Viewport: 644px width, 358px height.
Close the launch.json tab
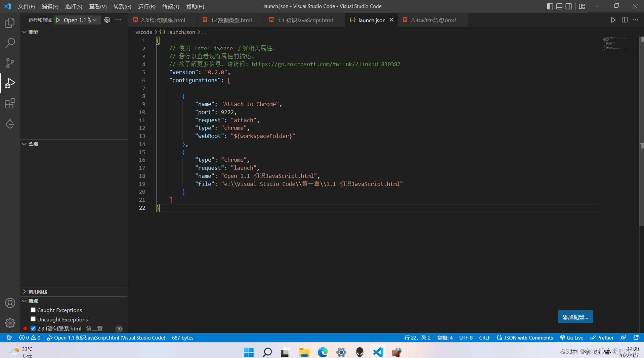391,20
